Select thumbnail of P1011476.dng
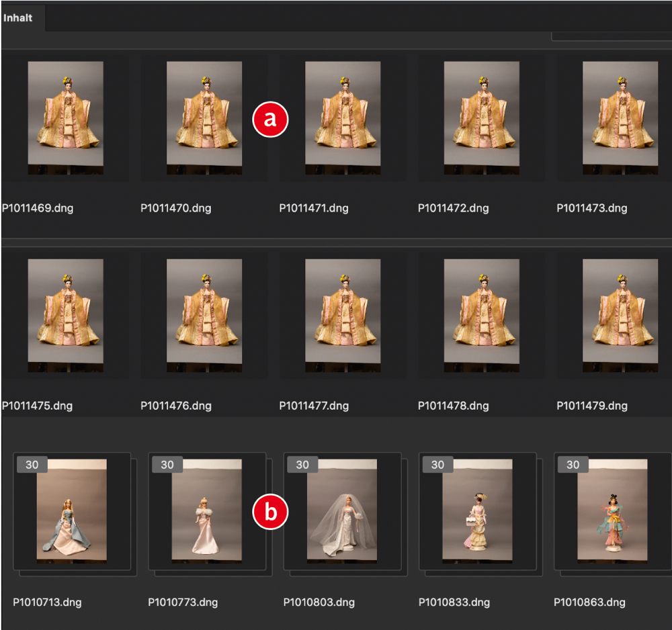Image resolution: width=672 pixels, height=630 pixels. pos(204,315)
